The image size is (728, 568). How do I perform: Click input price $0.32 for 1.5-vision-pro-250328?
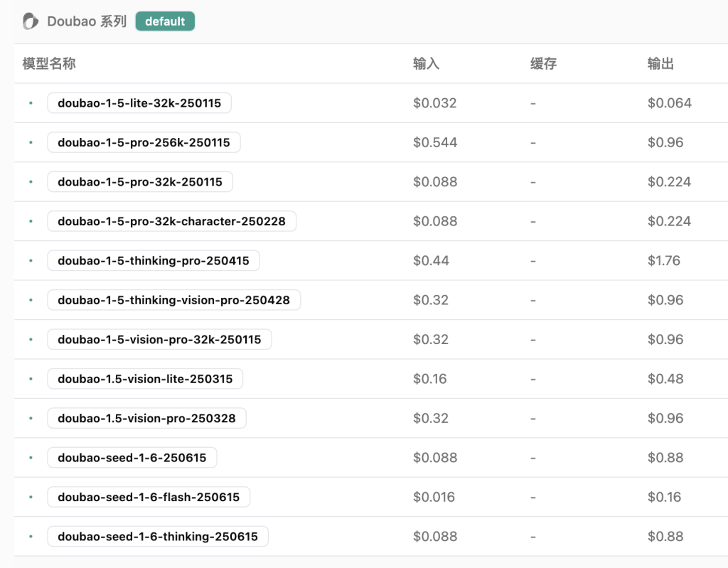[430, 419]
